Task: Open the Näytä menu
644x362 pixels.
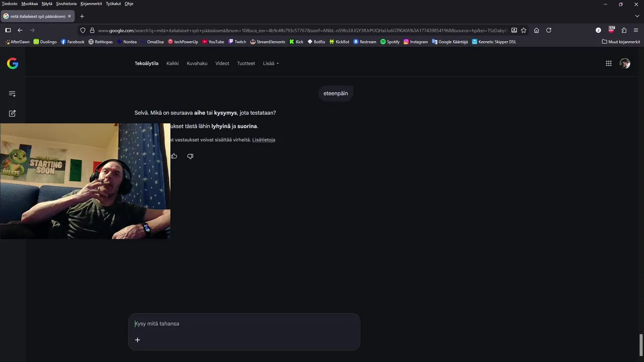Action: pos(47,4)
